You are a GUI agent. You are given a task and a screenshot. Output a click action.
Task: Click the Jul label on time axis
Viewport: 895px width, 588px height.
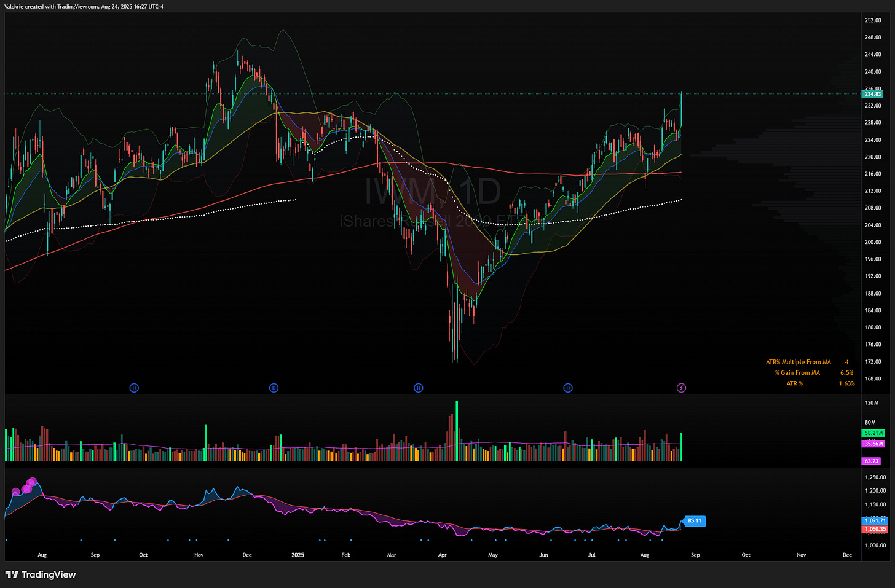pos(592,555)
